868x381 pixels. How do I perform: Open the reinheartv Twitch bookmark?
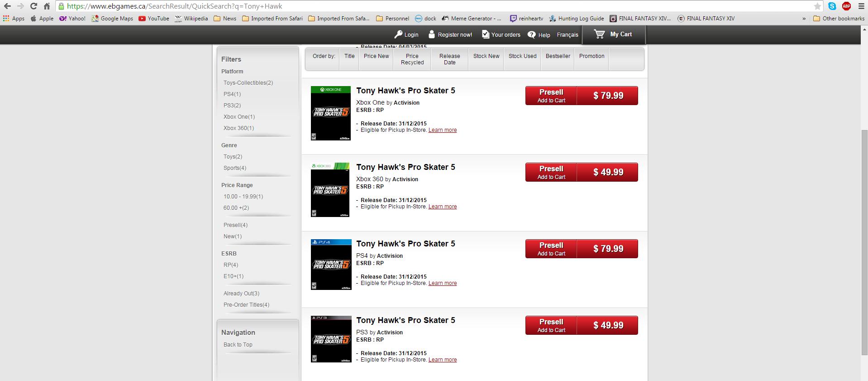click(527, 19)
